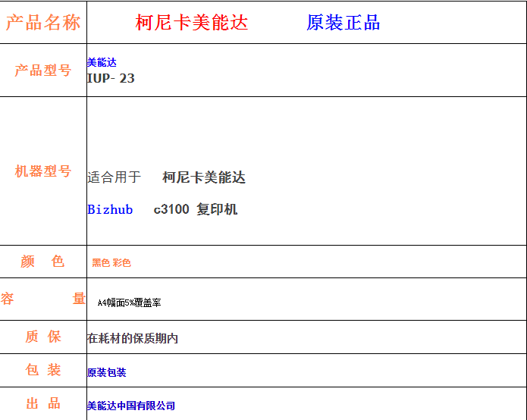The width and height of the screenshot is (527, 420).
Task: Select '在耗材的保质期内' warranty text
Action: click(133, 338)
